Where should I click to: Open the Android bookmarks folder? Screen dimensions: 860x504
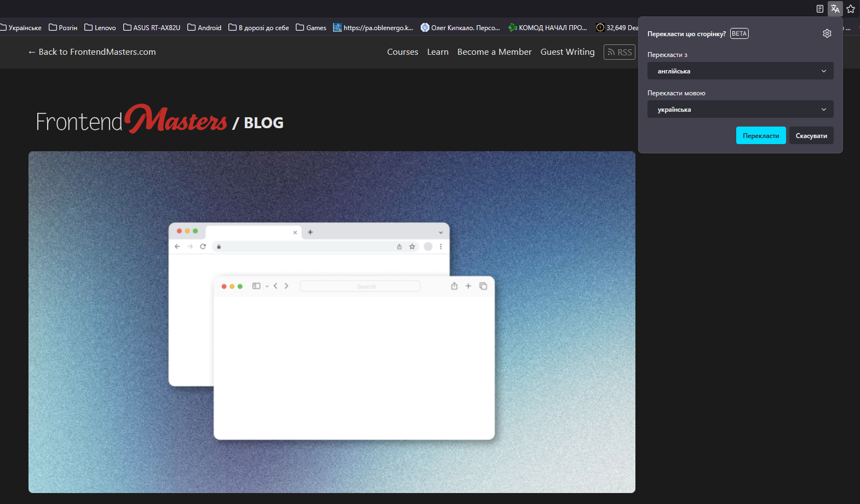pos(204,27)
